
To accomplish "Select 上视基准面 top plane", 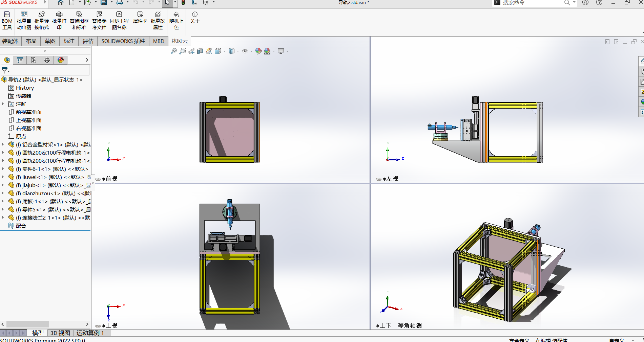I will (x=28, y=120).
